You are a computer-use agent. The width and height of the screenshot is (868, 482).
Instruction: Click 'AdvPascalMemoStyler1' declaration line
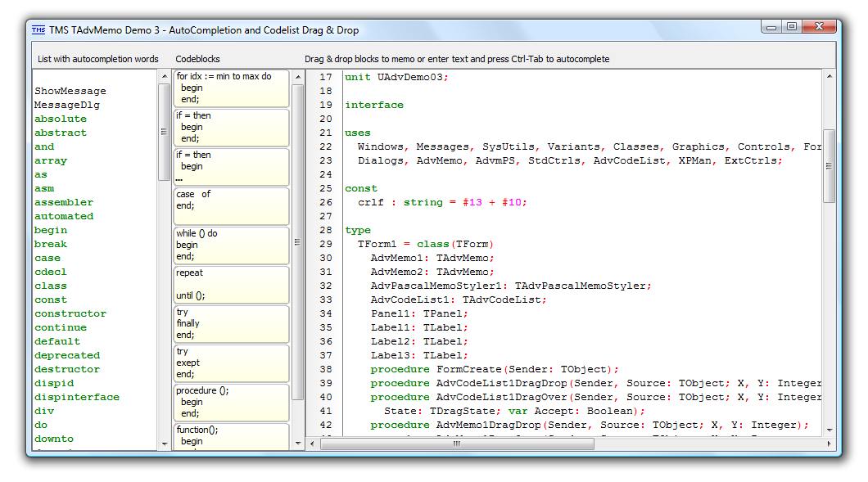[511, 286]
